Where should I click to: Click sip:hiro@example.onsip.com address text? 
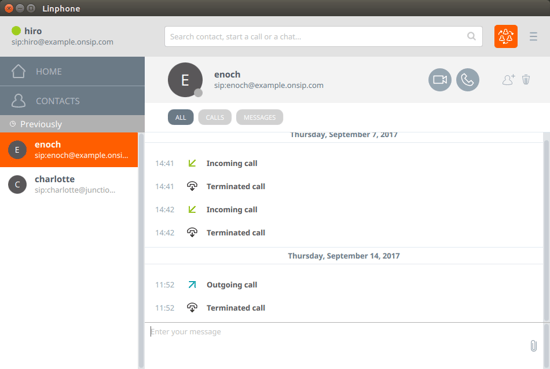point(62,42)
